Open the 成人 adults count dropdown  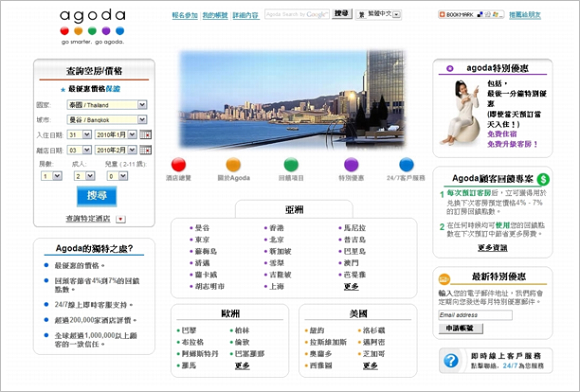(x=84, y=176)
